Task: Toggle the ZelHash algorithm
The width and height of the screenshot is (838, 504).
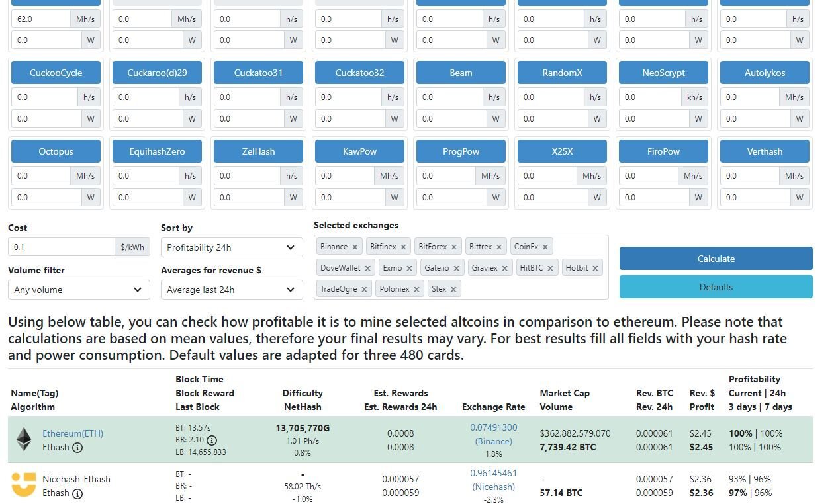Action: tap(258, 151)
